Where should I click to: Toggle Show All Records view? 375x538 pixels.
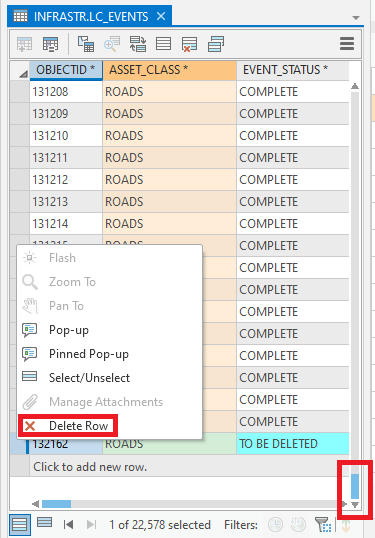click(20, 525)
